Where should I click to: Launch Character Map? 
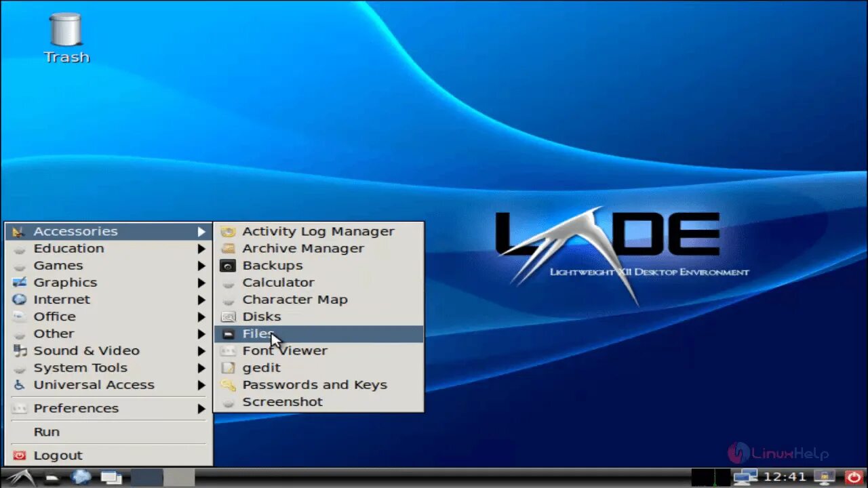tap(319, 299)
